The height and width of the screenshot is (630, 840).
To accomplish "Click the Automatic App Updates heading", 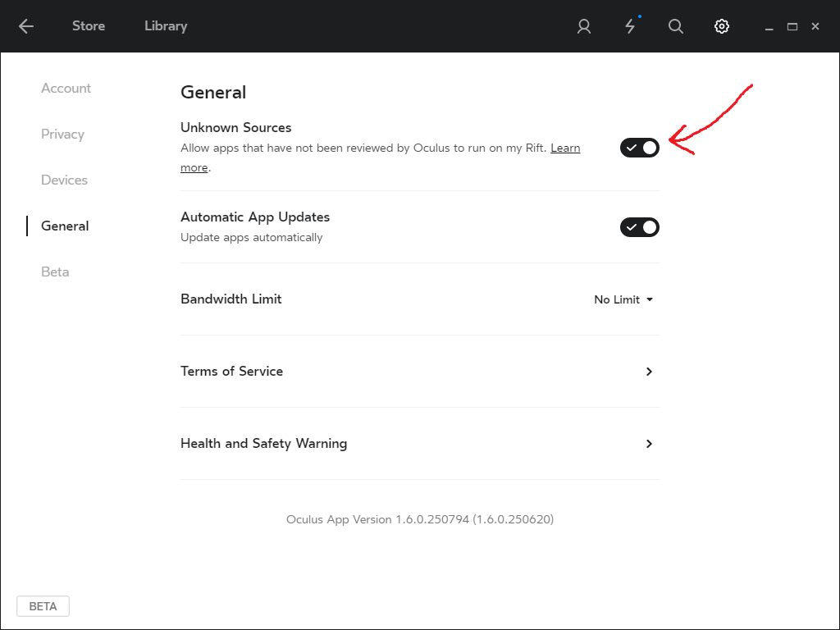I will tap(255, 217).
